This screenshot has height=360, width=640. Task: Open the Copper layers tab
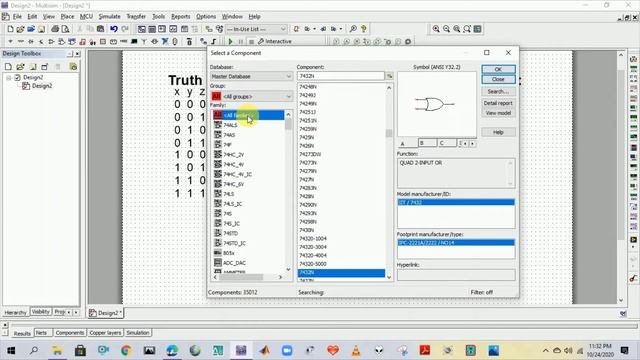pyautogui.click(x=105, y=333)
